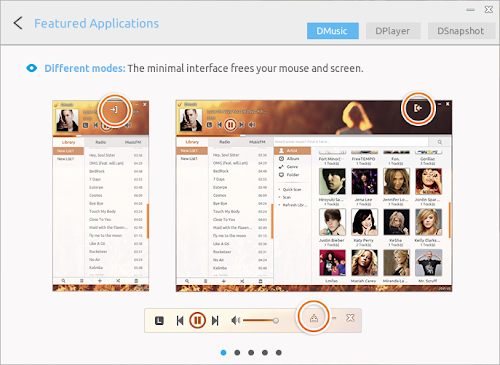Select the Genre category

[x=292, y=167]
